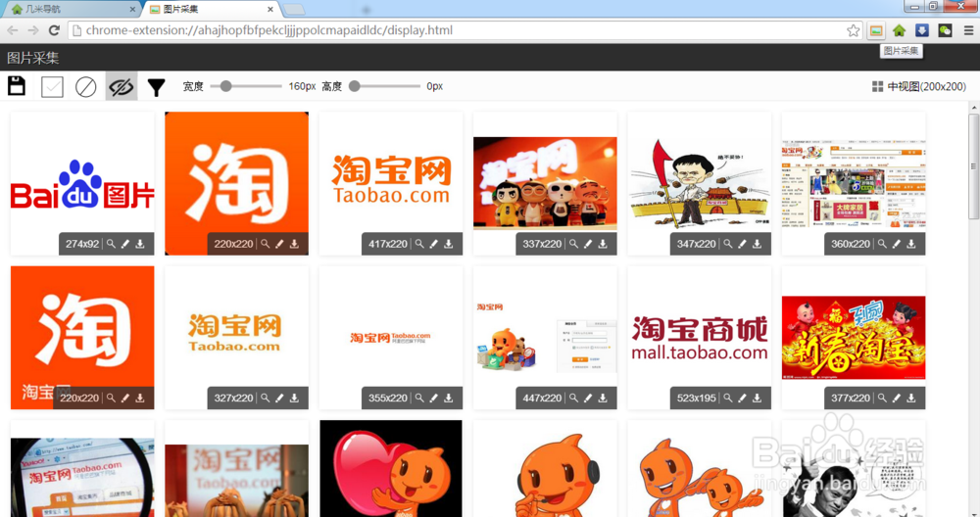Zoom the 274x92 Baidu image
980x517 pixels.
click(x=111, y=244)
